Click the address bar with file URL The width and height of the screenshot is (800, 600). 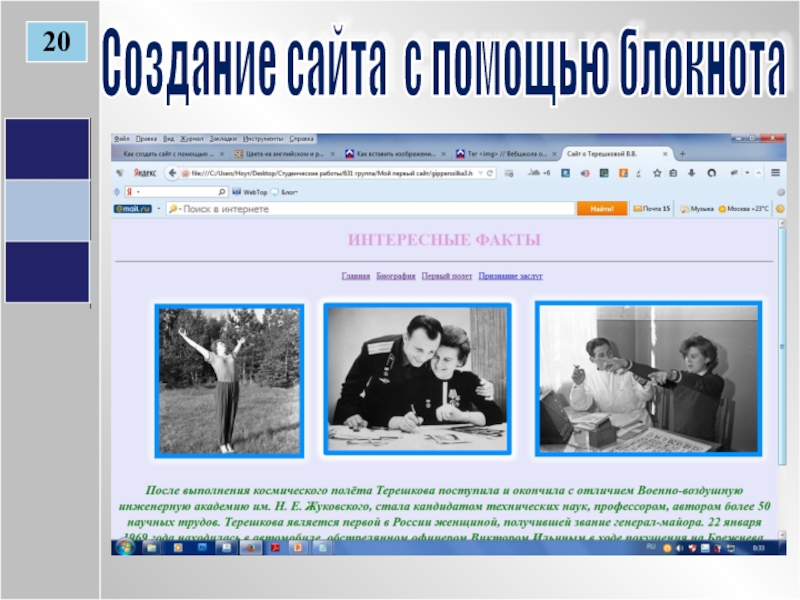point(332,173)
